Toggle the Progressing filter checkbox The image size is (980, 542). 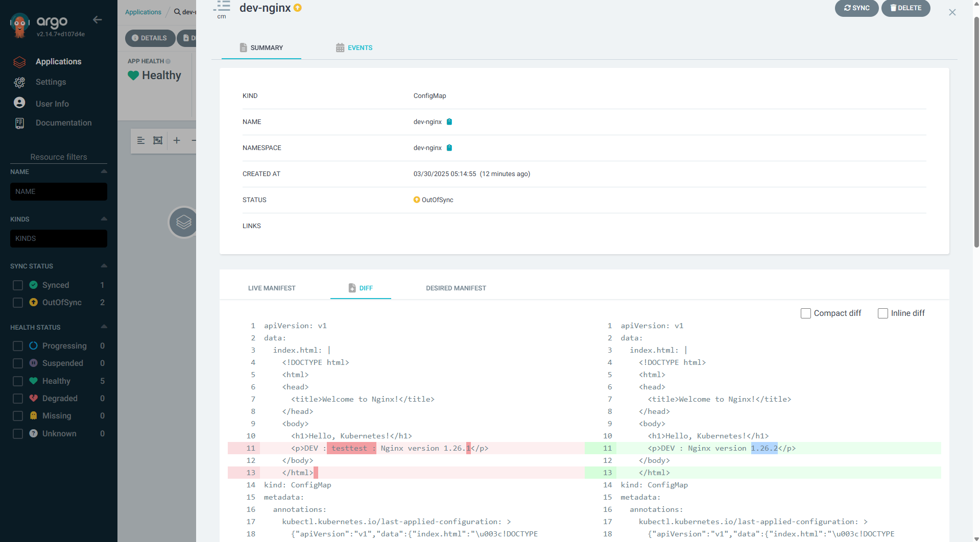coord(18,346)
